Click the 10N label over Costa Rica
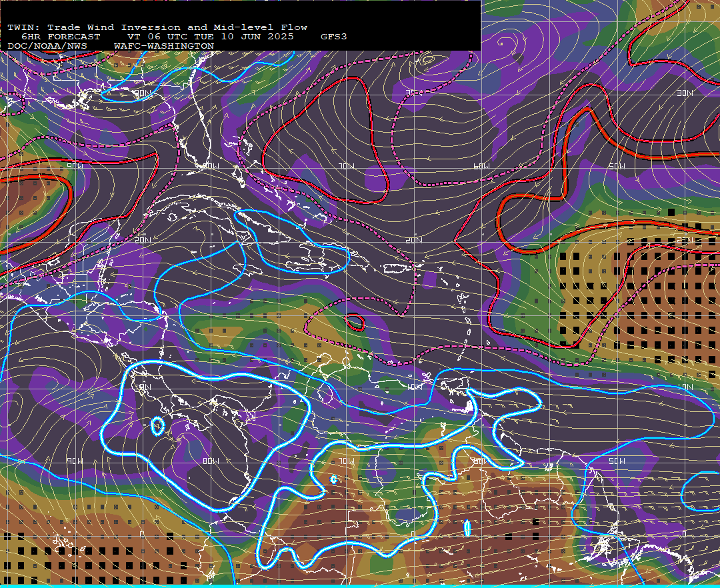This screenshot has width=720, height=588. pos(143,387)
